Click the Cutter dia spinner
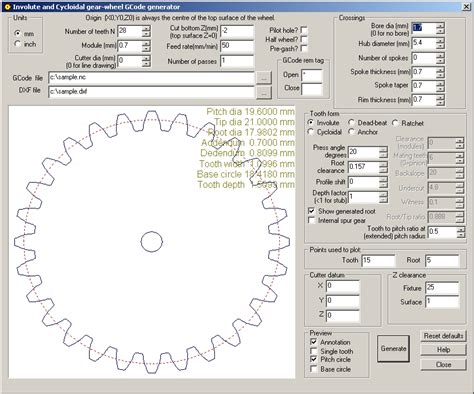The width and height of the screenshot is (474, 394). pos(146,61)
